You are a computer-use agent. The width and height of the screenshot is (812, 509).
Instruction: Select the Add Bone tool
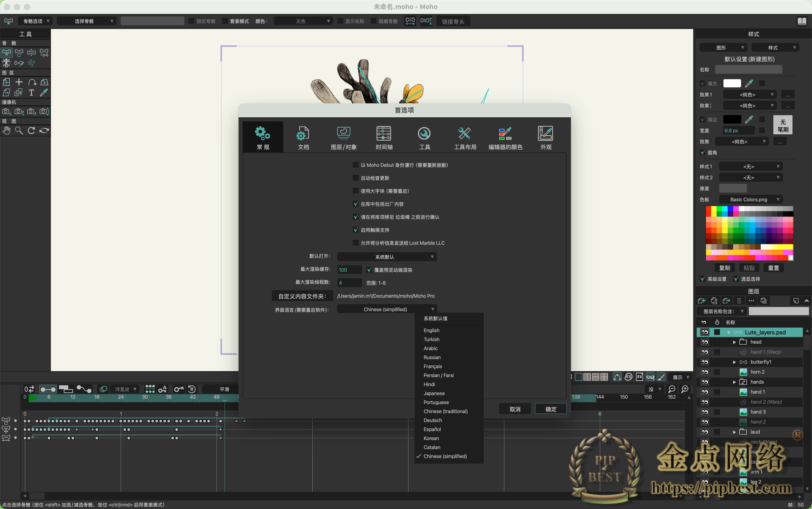click(x=19, y=63)
